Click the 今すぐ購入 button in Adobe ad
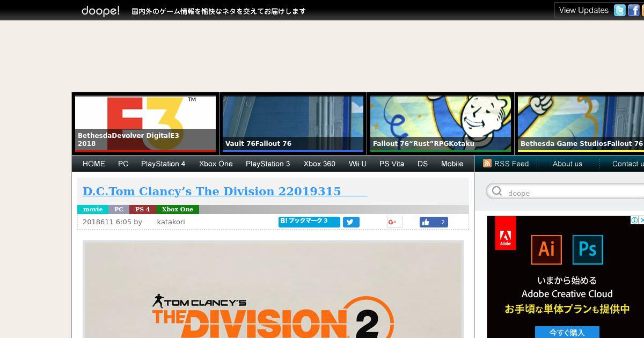Image resolution: width=644 pixels, height=338 pixels. pyautogui.click(x=567, y=332)
